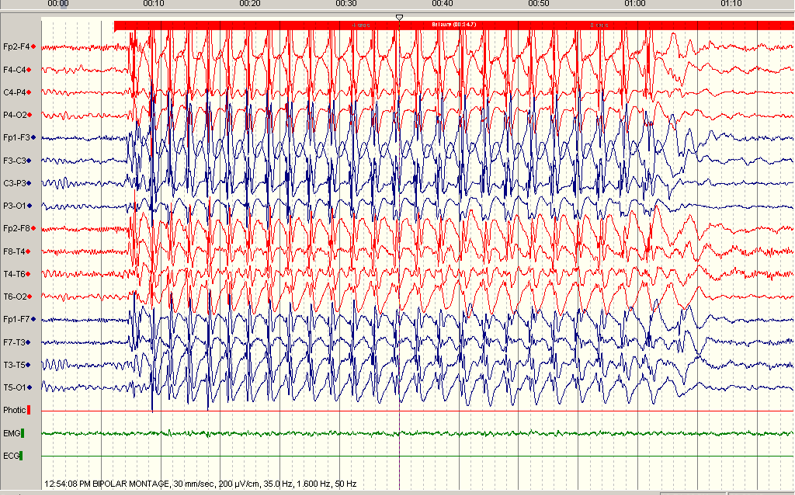Click the 01:00 time mark
This screenshot has height=495, width=795.
634,5
